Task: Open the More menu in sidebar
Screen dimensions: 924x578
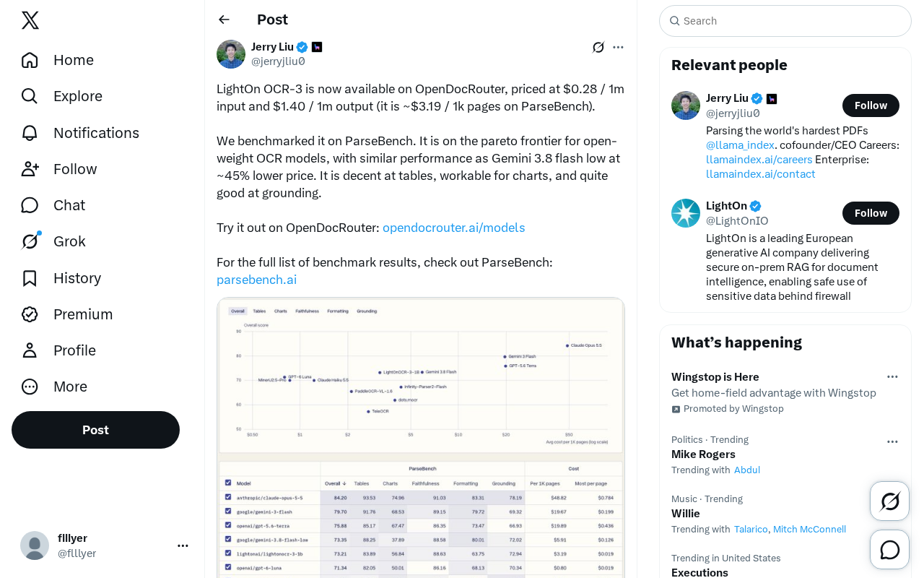Action: tap(53, 387)
